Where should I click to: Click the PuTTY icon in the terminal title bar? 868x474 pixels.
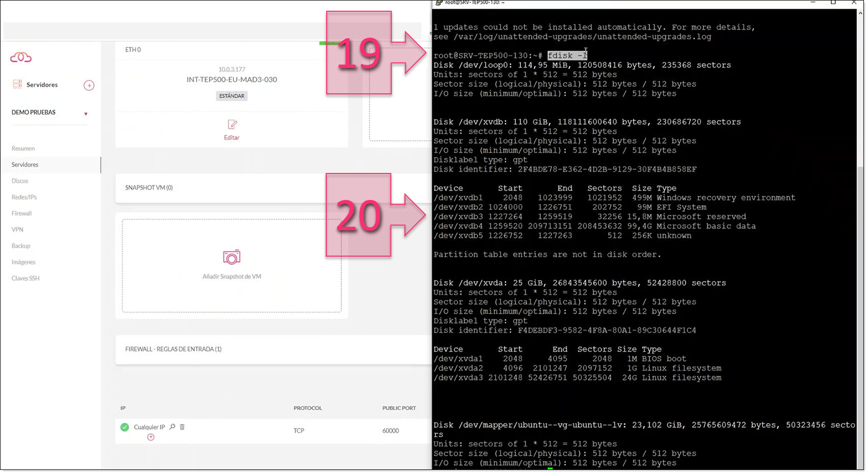point(437,4)
